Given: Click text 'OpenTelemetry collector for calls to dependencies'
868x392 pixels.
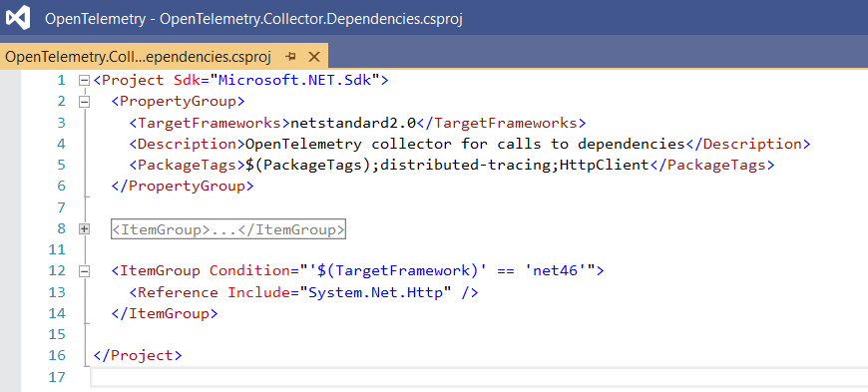Looking at the screenshot, I should (x=465, y=144).
